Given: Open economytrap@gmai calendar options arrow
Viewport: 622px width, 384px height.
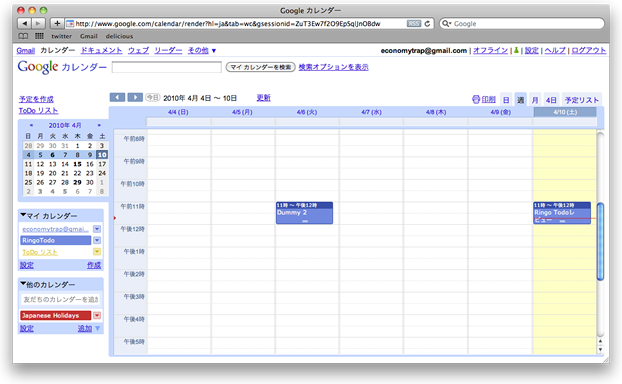Looking at the screenshot, I should pyautogui.click(x=97, y=229).
